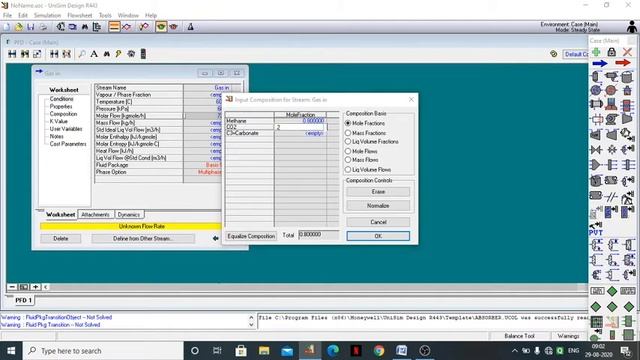Viewport: 640px width, 360px height.
Task: Open Google Chrome from the taskbar
Action: tap(379, 351)
